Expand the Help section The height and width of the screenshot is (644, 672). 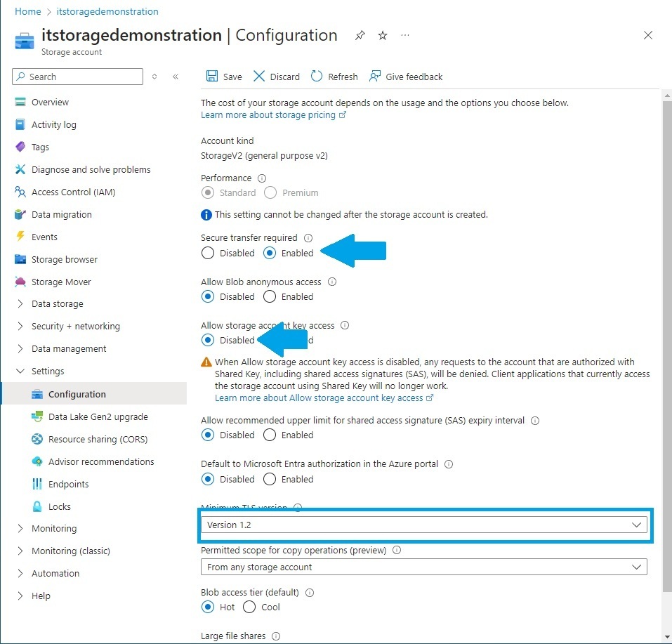(20, 596)
